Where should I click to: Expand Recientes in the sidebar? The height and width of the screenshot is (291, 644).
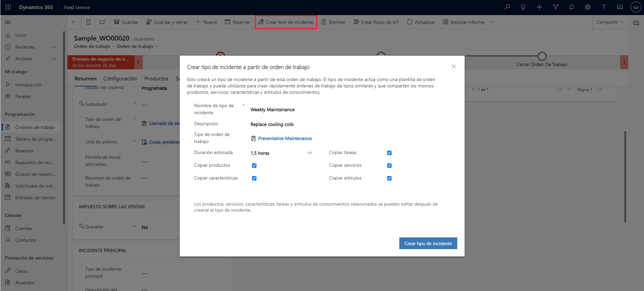(x=54, y=47)
